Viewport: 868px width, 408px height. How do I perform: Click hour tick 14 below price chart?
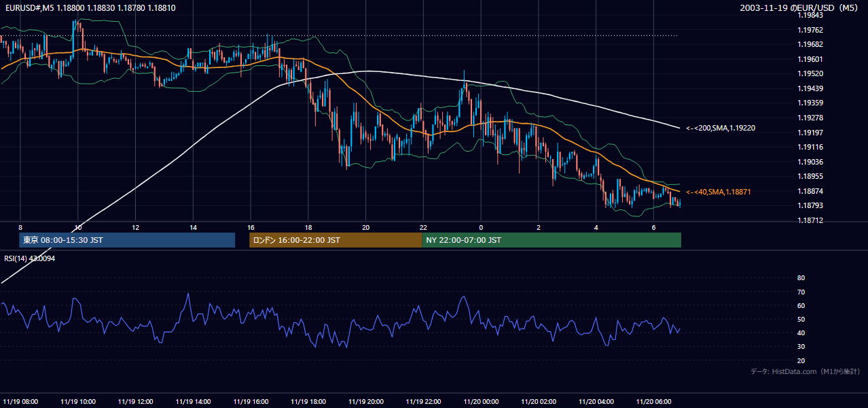pyautogui.click(x=193, y=227)
